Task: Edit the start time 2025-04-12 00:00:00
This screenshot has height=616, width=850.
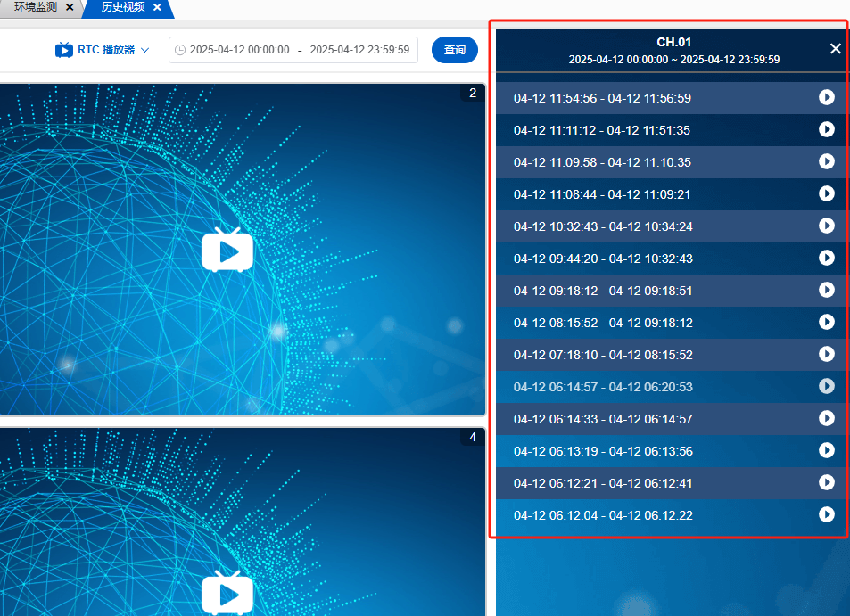Action: (239, 50)
